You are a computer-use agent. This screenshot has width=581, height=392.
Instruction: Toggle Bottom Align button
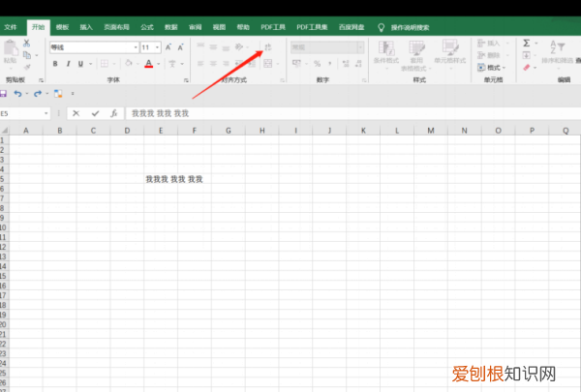pyautogui.click(x=226, y=46)
